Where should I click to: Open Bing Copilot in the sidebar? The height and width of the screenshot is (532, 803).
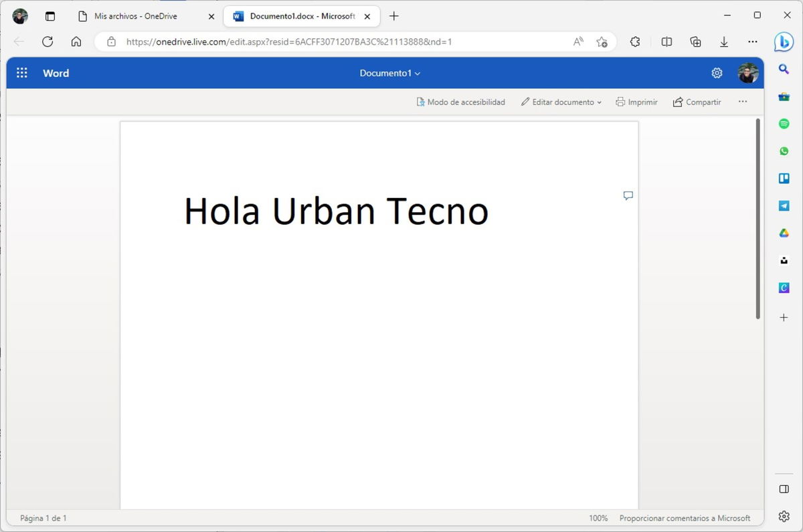[x=783, y=41]
